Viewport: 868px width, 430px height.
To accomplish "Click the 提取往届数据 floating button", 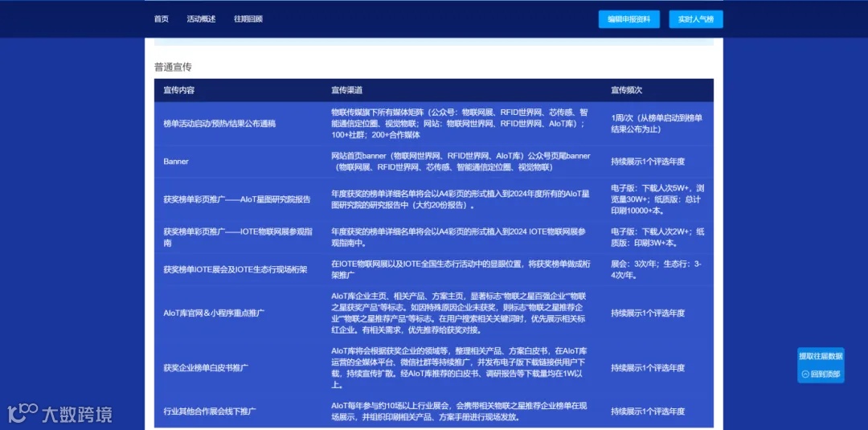I will pos(821,356).
